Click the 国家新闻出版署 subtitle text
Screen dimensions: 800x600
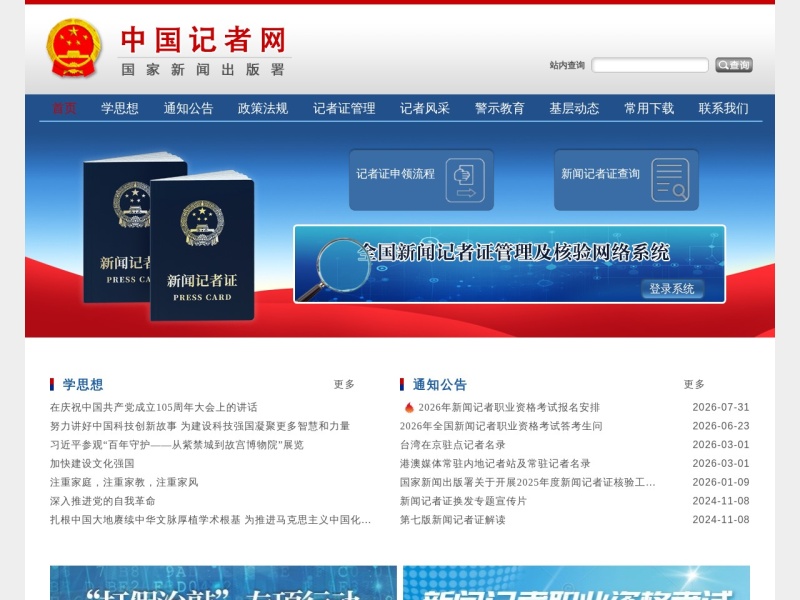203,69
